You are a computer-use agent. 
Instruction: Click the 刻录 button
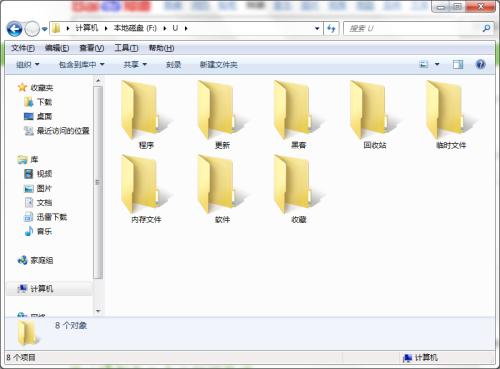point(173,65)
